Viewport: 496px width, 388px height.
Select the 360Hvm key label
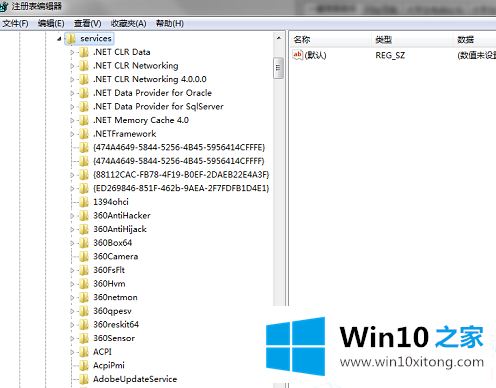(x=109, y=284)
